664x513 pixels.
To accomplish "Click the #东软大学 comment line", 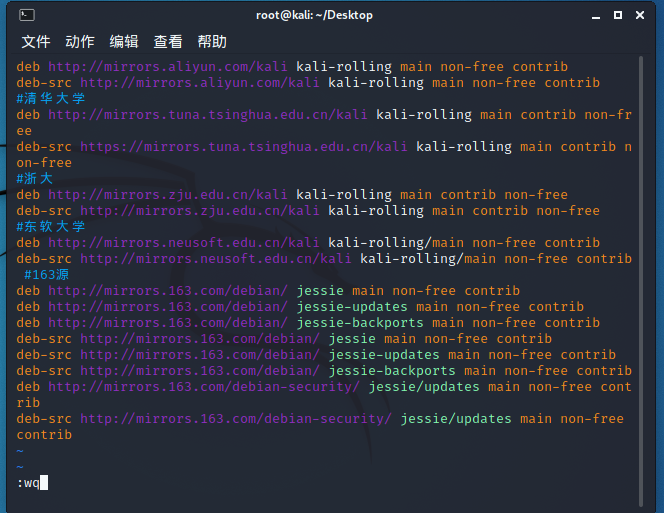I will coord(51,227).
